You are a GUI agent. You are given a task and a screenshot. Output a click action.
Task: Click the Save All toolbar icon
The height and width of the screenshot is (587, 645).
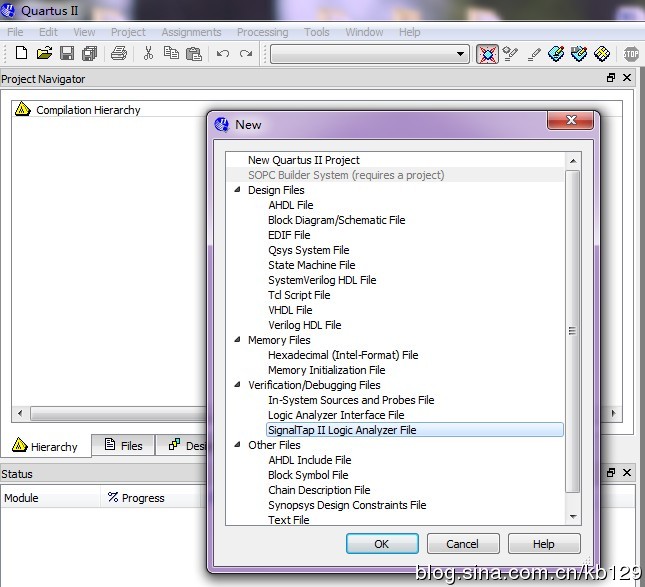90,53
